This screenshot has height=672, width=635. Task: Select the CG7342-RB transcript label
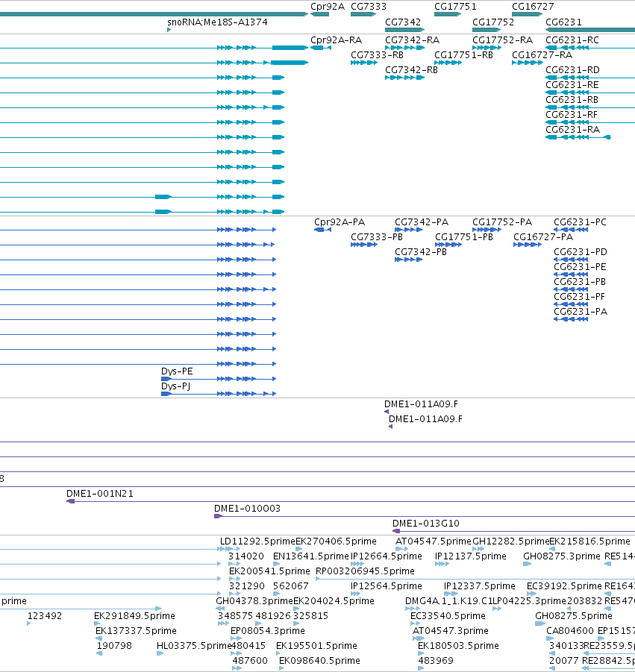411,70
